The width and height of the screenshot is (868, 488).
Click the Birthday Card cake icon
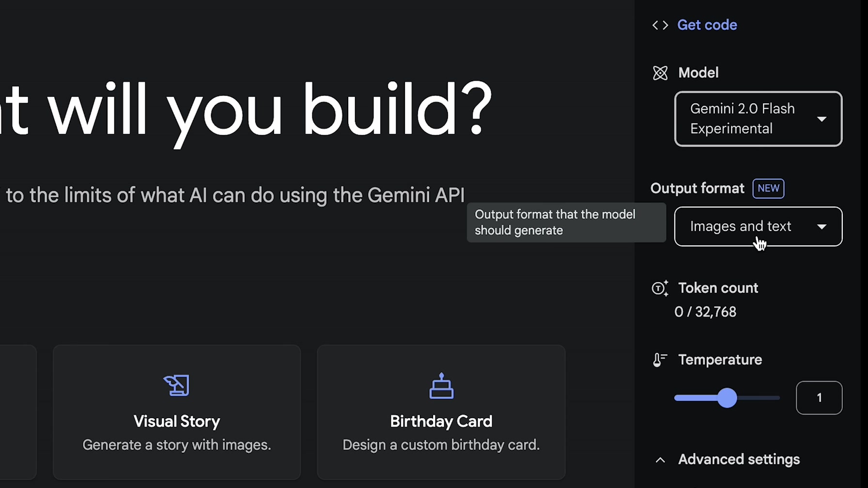coord(441,386)
